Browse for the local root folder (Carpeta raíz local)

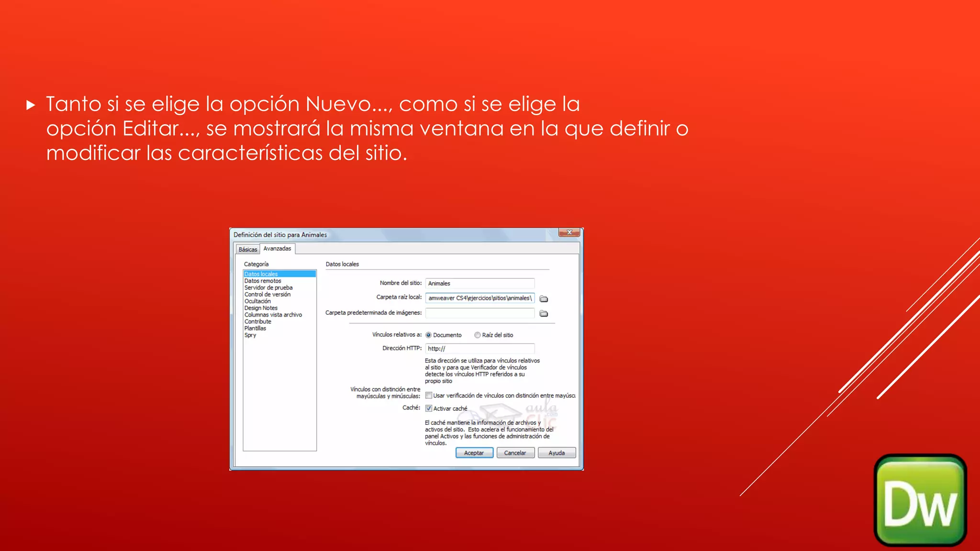544,299
